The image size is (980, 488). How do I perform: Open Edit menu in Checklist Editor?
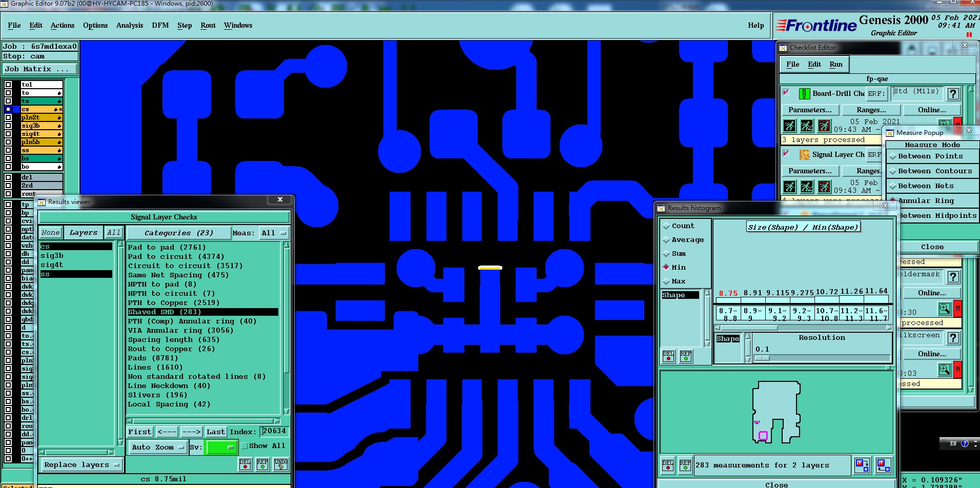point(814,64)
